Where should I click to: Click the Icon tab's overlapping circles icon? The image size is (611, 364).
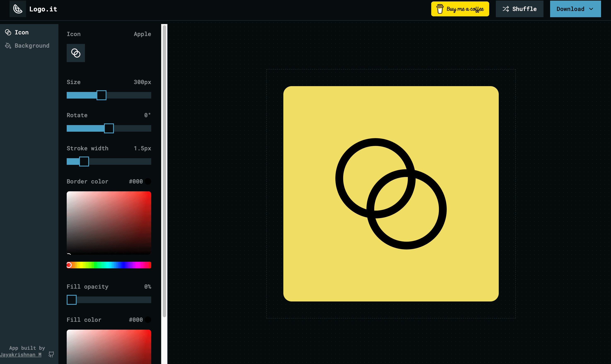pyautogui.click(x=8, y=32)
